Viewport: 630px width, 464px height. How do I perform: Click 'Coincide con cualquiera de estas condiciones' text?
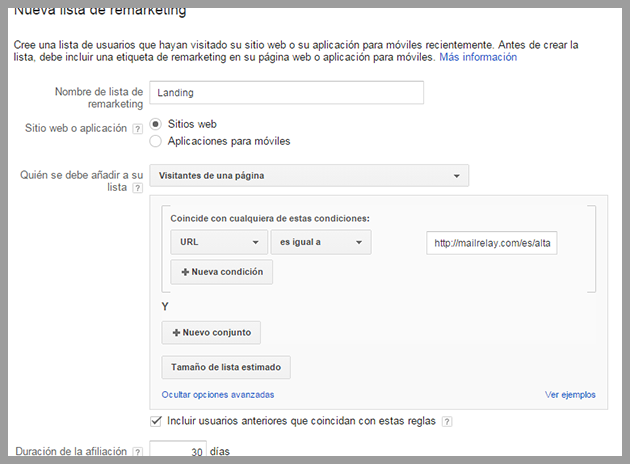pyautogui.click(x=270, y=219)
